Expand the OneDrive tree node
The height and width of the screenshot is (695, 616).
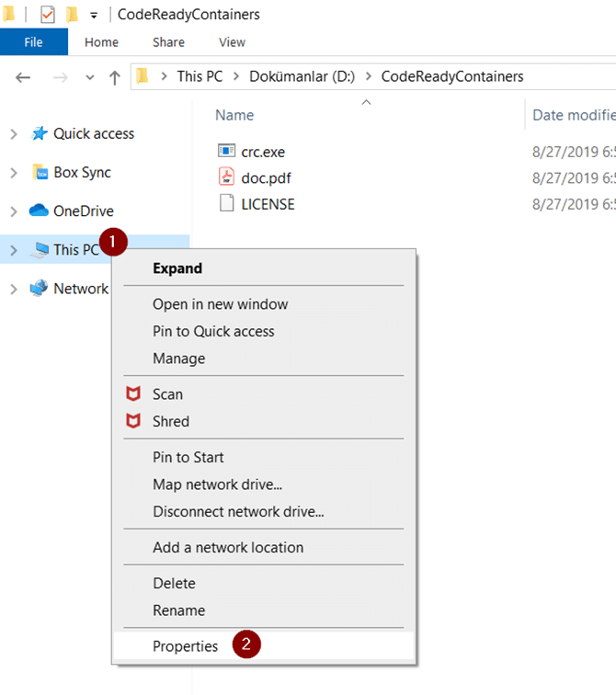[14, 211]
